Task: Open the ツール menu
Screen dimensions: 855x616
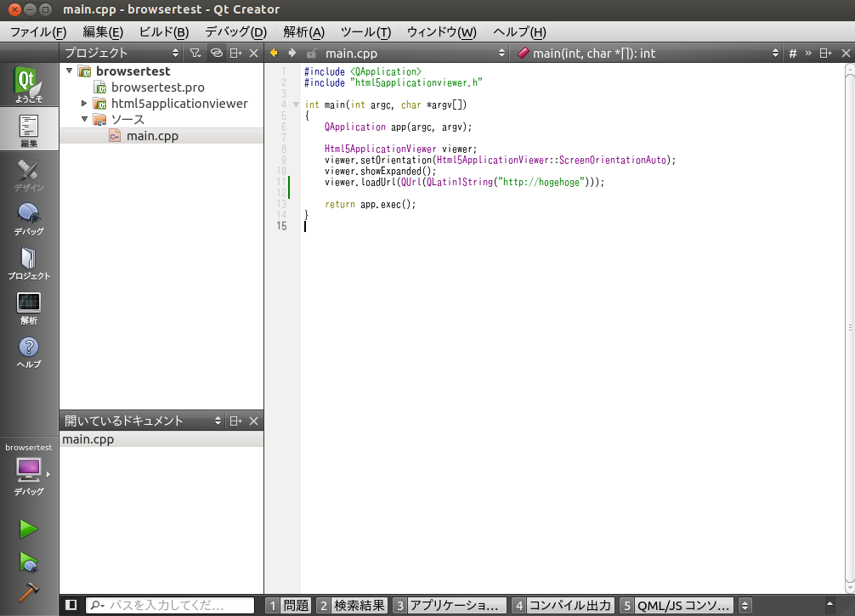Action: 365,31
